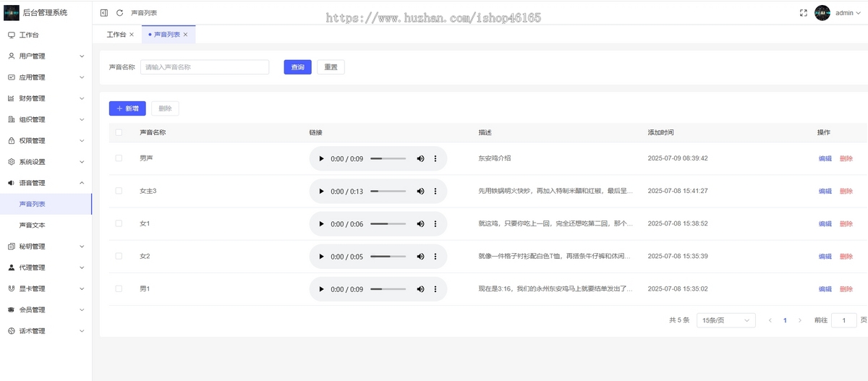Play the 男声 audio clip
This screenshot has width=868, height=381.
[321, 158]
